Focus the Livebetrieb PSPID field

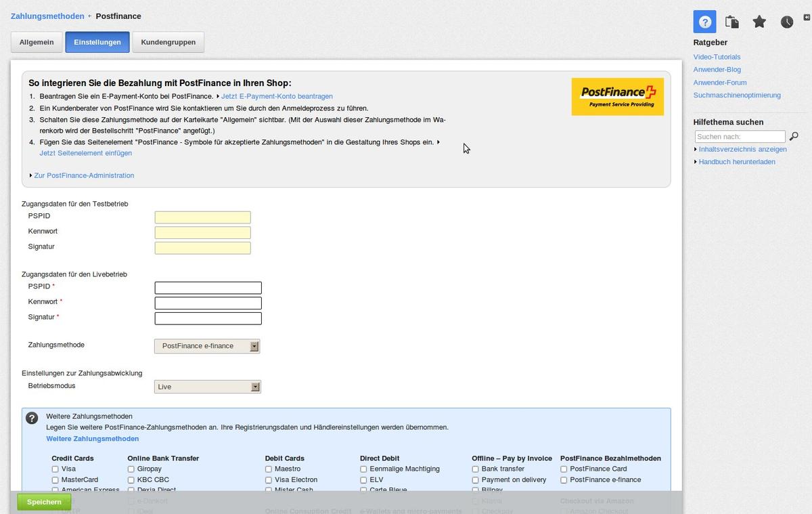[x=208, y=288]
